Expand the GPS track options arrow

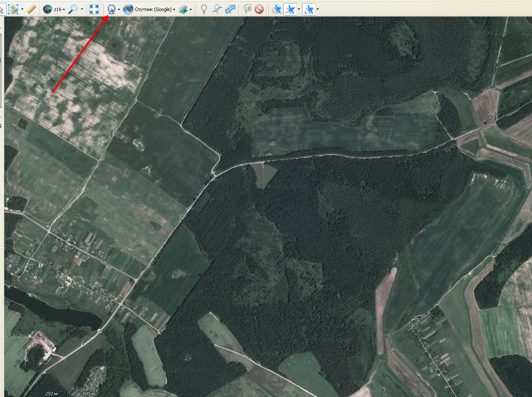point(299,9)
